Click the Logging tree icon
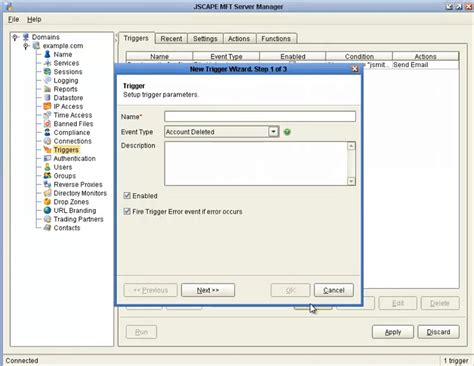 pyautogui.click(x=47, y=80)
